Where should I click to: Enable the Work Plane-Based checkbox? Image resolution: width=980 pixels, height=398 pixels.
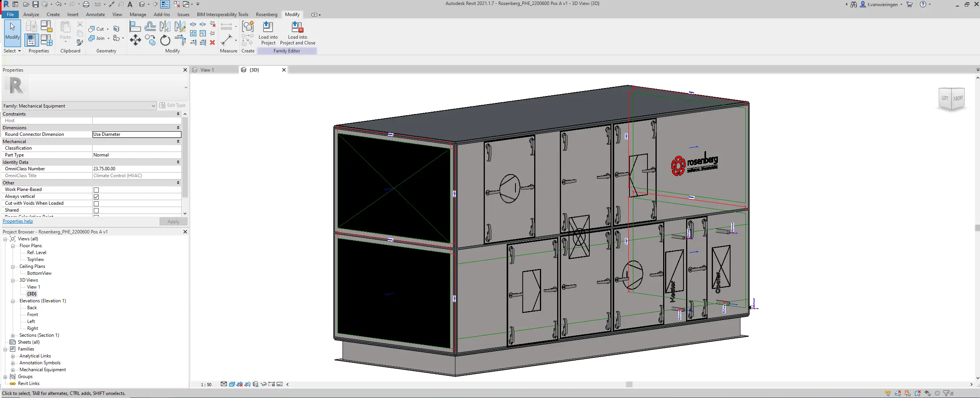coord(96,190)
